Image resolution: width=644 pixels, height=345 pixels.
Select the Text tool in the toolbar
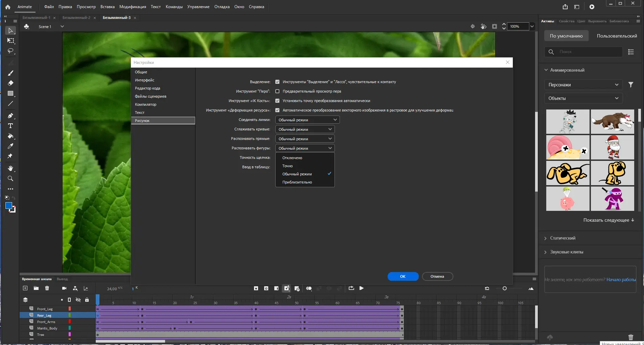tap(10, 126)
